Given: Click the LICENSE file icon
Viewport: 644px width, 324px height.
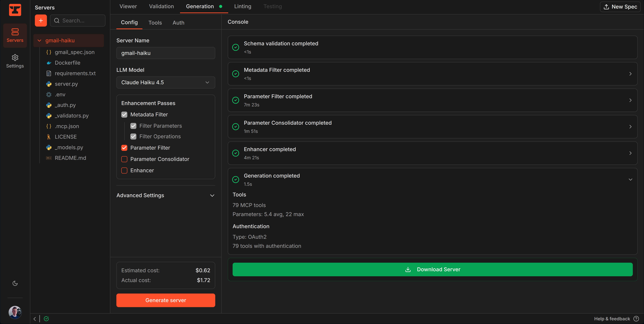Looking at the screenshot, I should 49,137.
